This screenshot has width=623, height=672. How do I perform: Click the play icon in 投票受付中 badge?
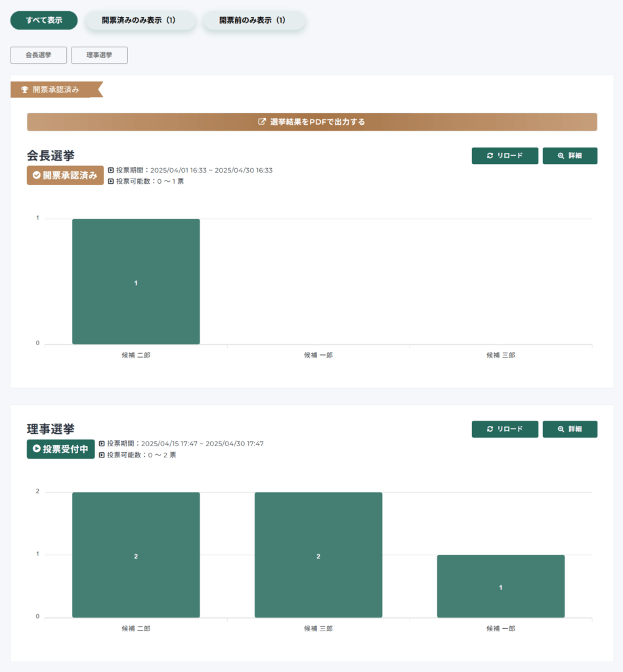[37, 448]
